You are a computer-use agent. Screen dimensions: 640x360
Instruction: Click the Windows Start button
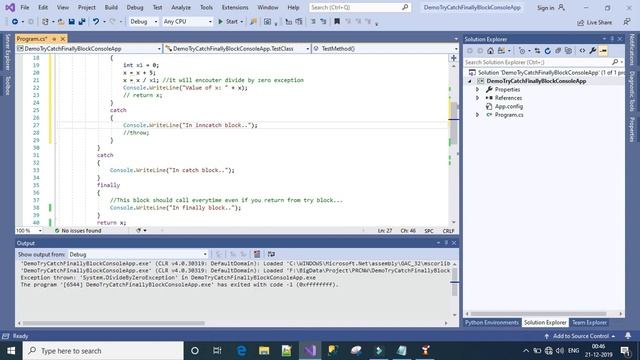click(x=11, y=351)
